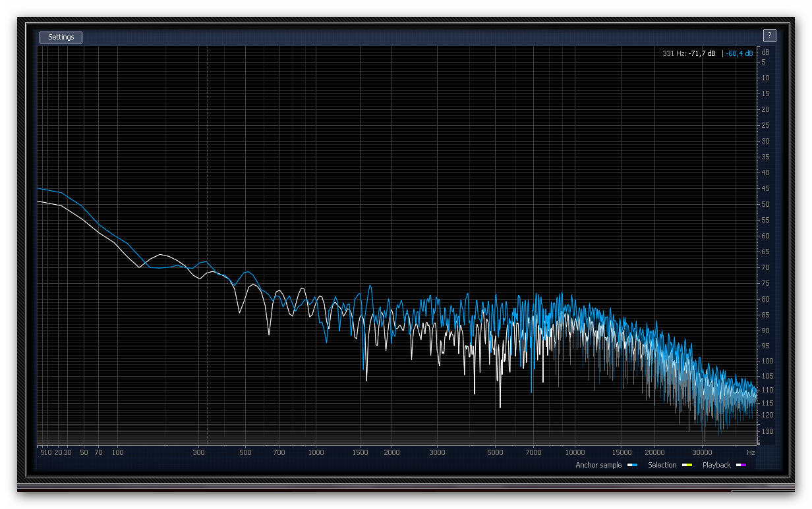Viewport: 812px width, 509px height.
Task: Click the 100 Hz frequency axis label
Action: click(x=117, y=452)
